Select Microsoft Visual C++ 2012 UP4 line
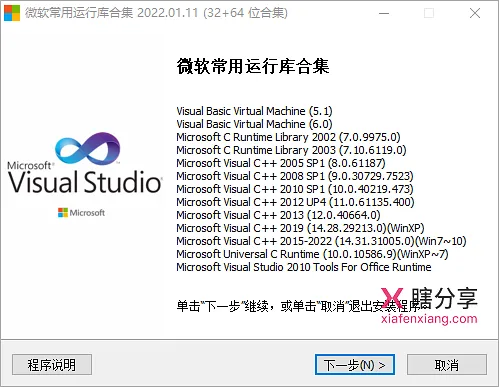The height and width of the screenshot is (387, 499). pyautogui.click(x=295, y=202)
